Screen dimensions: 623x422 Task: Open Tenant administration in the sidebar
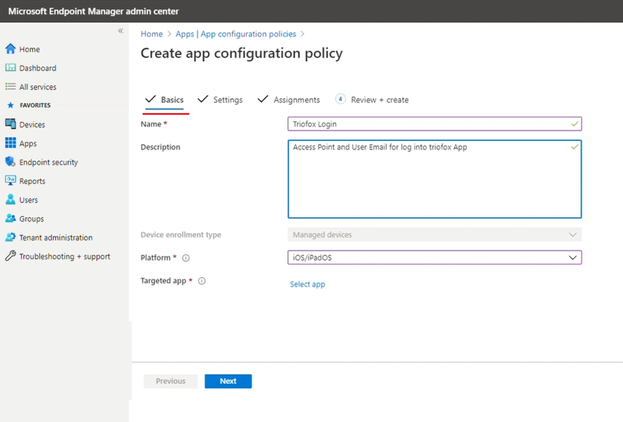[x=56, y=238]
